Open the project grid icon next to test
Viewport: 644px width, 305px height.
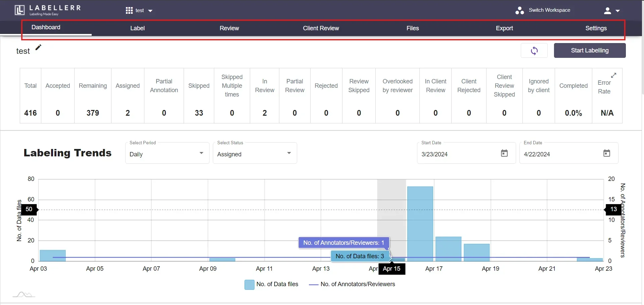129,10
